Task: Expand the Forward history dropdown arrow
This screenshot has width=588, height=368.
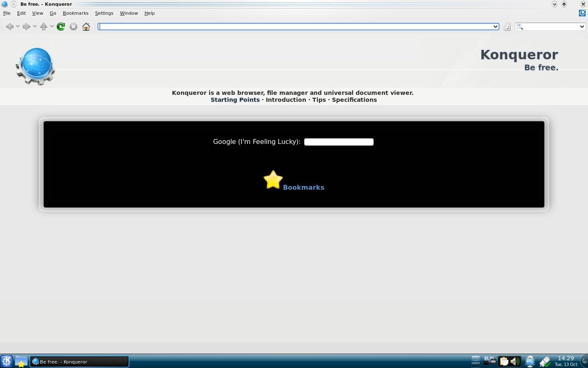Action: coord(35,27)
